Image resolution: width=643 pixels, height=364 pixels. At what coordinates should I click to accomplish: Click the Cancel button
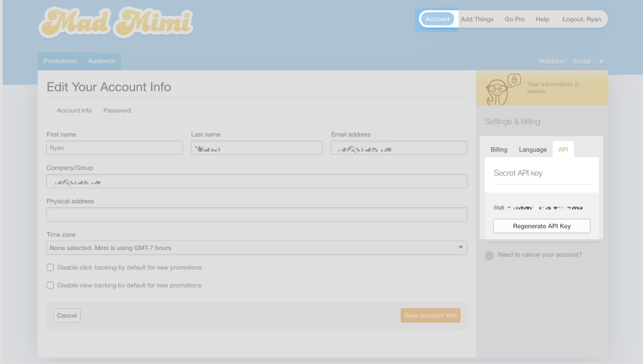click(x=67, y=315)
